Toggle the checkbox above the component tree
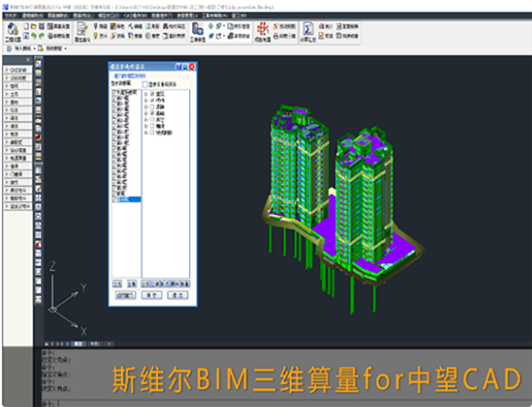This screenshot has width=532, height=407. (x=145, y=84)
